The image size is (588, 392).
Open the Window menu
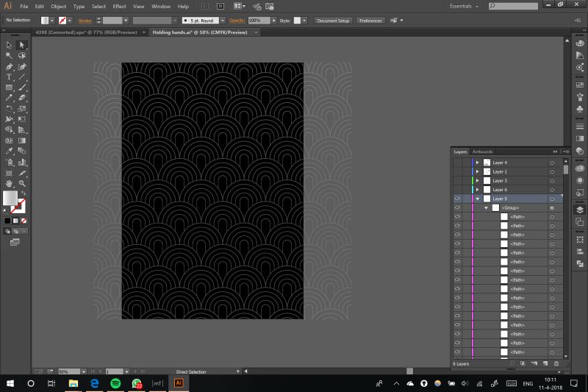[x=161, y=7]
